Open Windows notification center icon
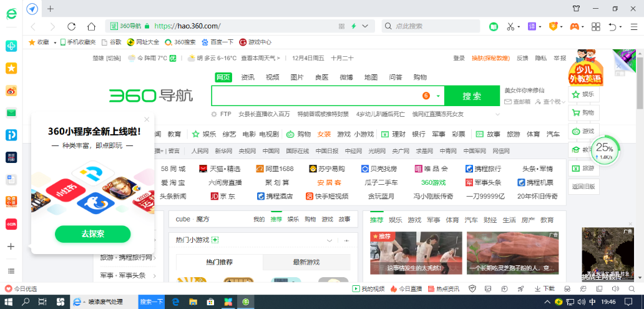The height and width of the screenshot is (309, 644). (x=628, y=302)
